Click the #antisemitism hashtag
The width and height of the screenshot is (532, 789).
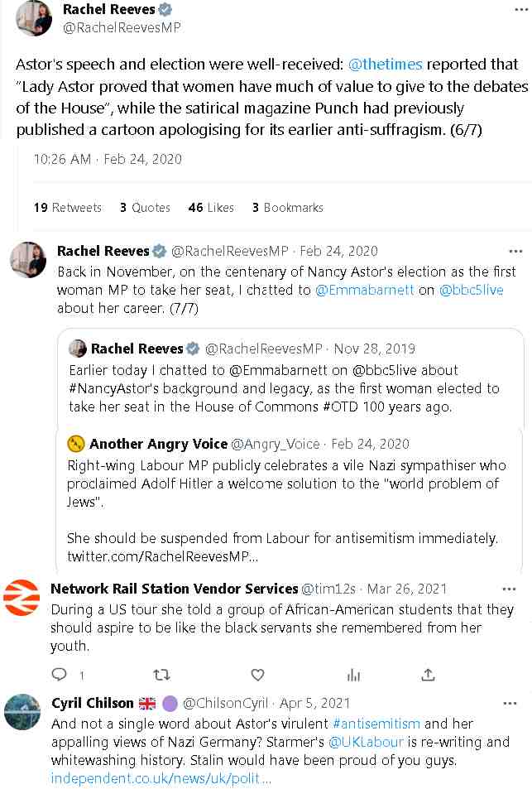[x=376, y=723]
